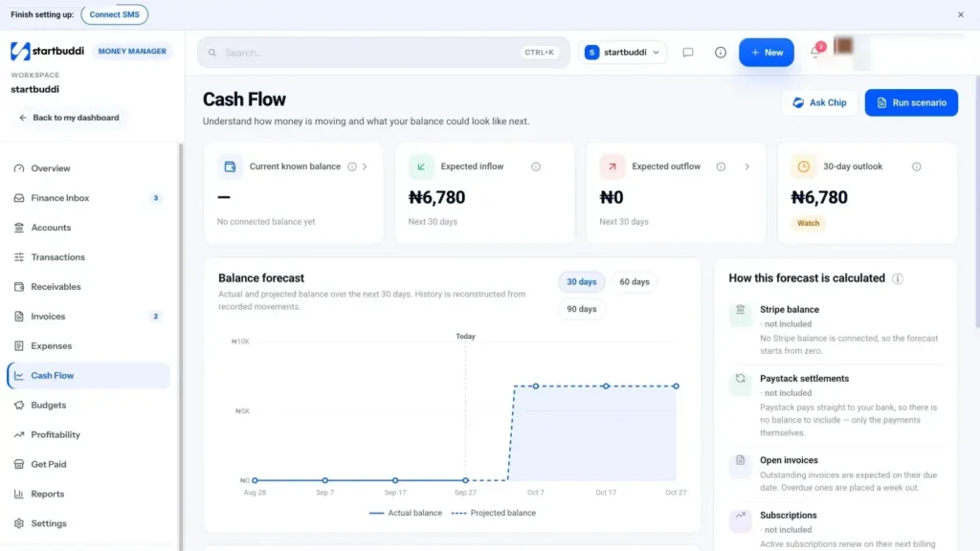Go to Accounts page

coord(88,228)
